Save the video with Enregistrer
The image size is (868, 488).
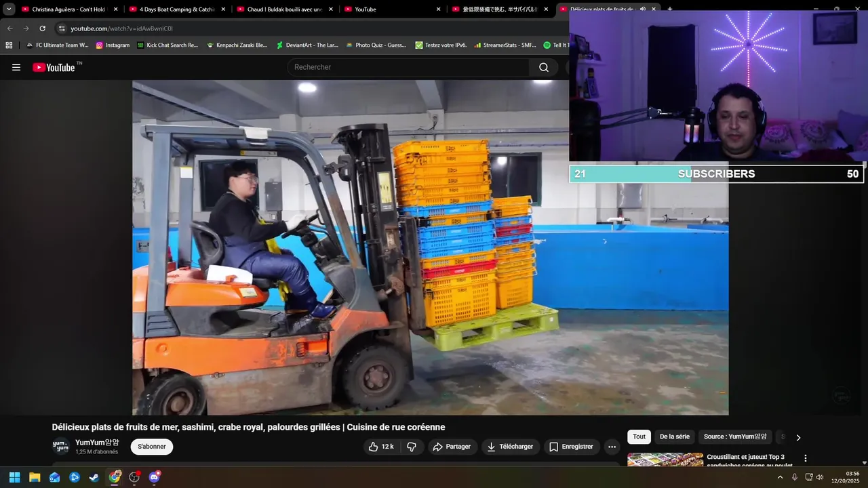click(572, 447)
